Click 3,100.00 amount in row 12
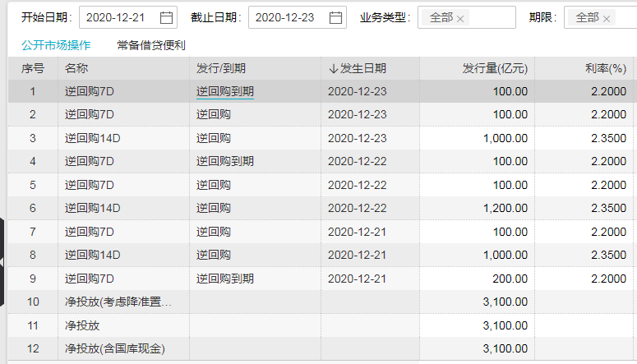 click(x=505, y=348)
